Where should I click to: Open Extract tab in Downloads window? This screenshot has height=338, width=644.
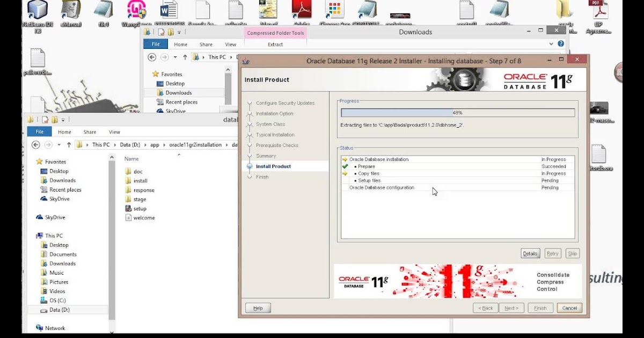coord(275,45)
